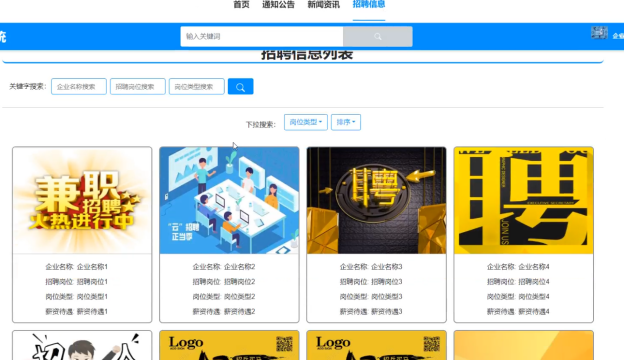Open the 兼职招聘 job card image
The image size is (624, 361).
(82, 200)
